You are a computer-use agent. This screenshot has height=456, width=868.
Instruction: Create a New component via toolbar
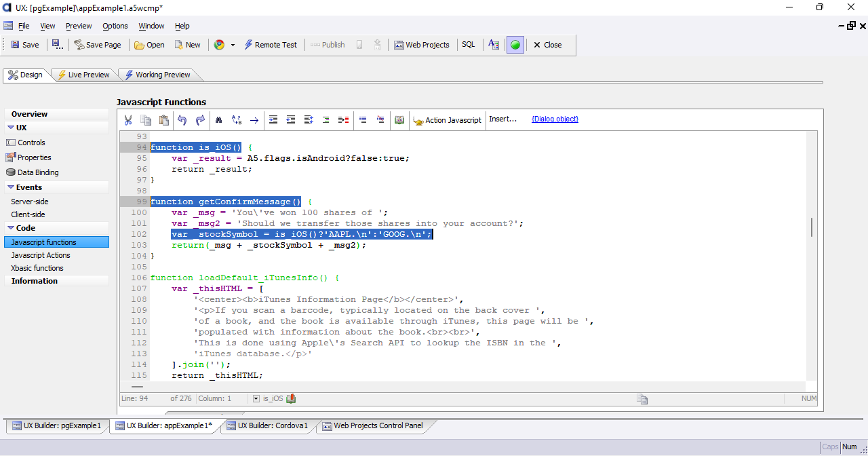[x=187, y=45]
